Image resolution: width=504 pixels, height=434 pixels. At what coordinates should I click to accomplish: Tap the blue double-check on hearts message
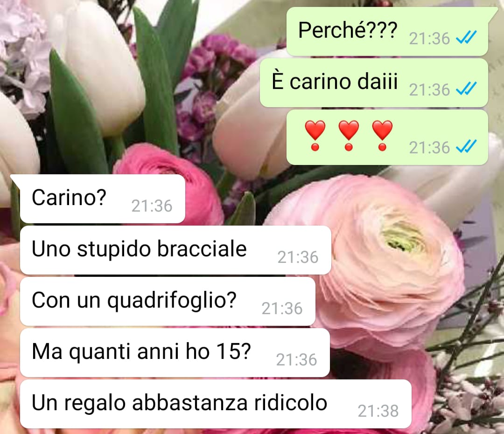click(466, 147)
